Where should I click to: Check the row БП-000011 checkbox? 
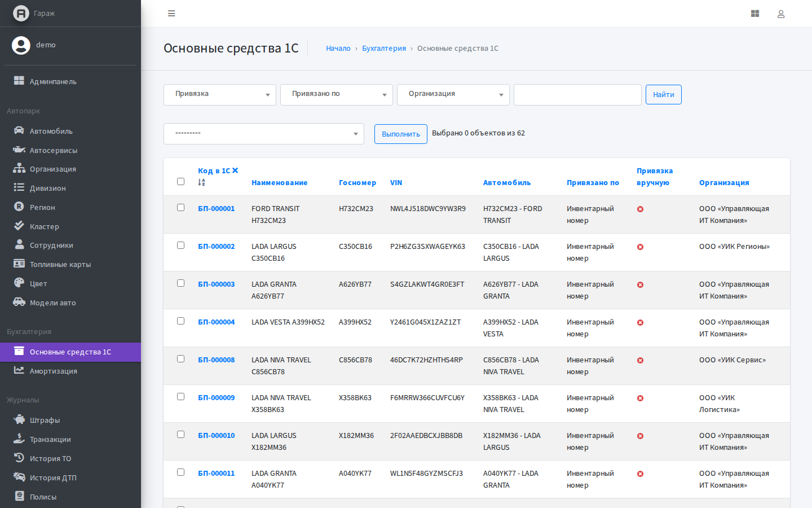click(180, 472)
